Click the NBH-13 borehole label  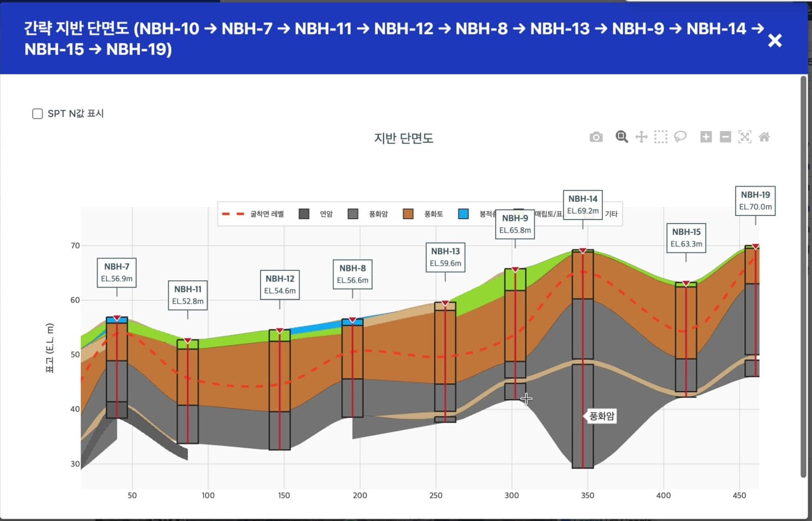[446, 257]
